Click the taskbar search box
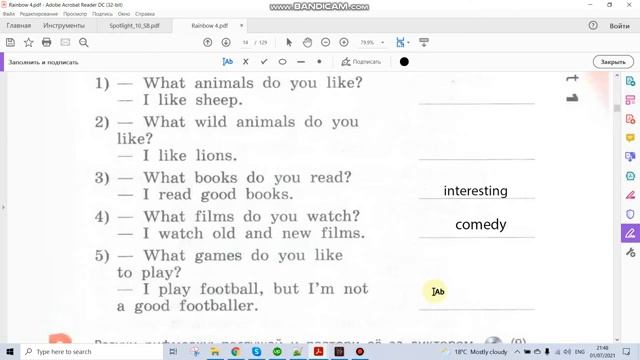The width and height of the screenshot is (640, 360). [x=91, y=351]
